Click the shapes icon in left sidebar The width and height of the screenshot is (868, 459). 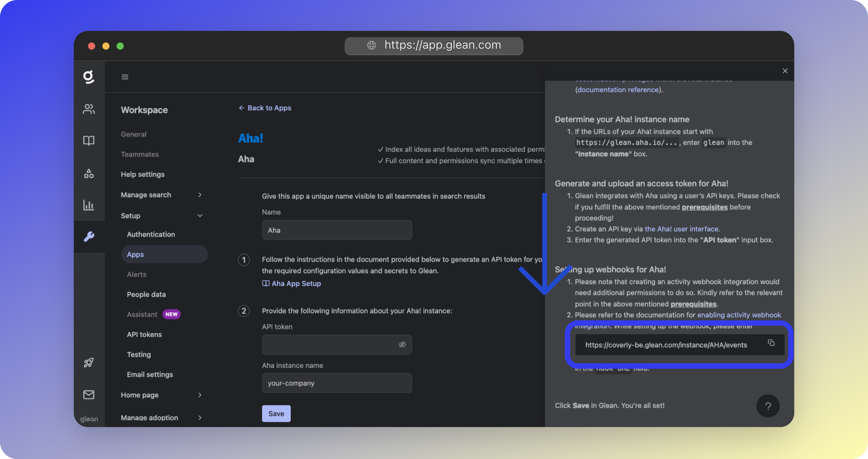(89, 174)
